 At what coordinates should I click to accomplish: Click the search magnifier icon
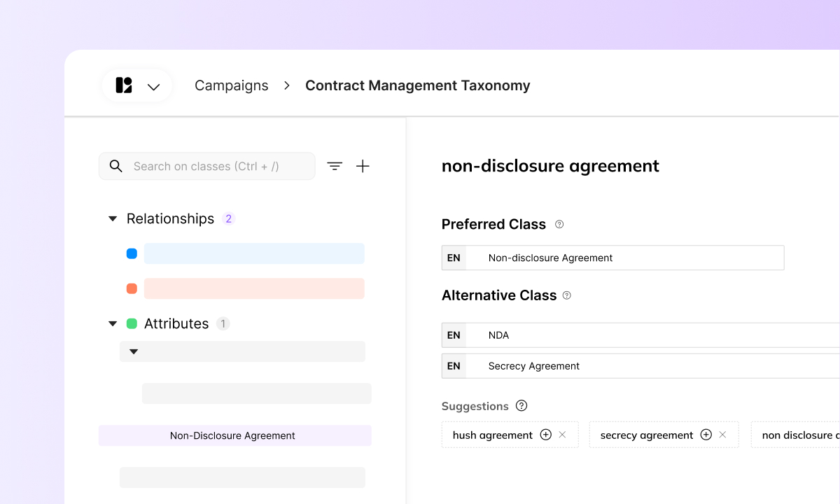pyautogui.click(x=116, y=166)
